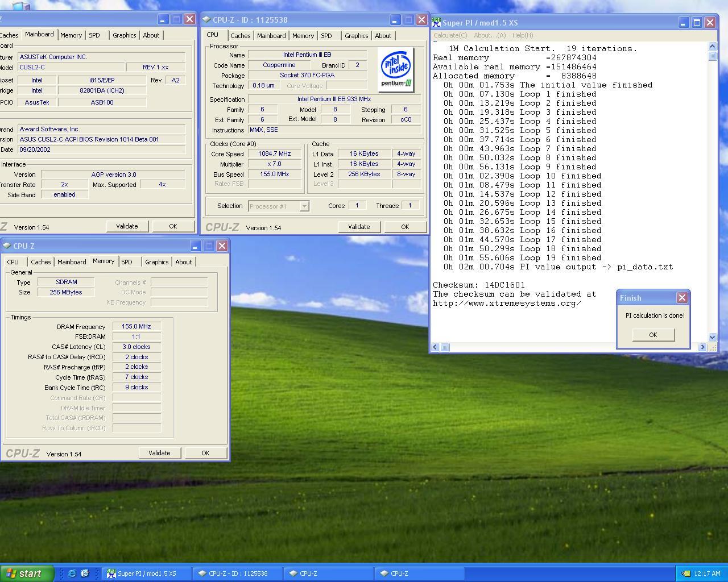The height and width of the screenshot is (582, 728).
Task: Click Validate in CPU-Z Memory window
Action: tap(159, 453)
